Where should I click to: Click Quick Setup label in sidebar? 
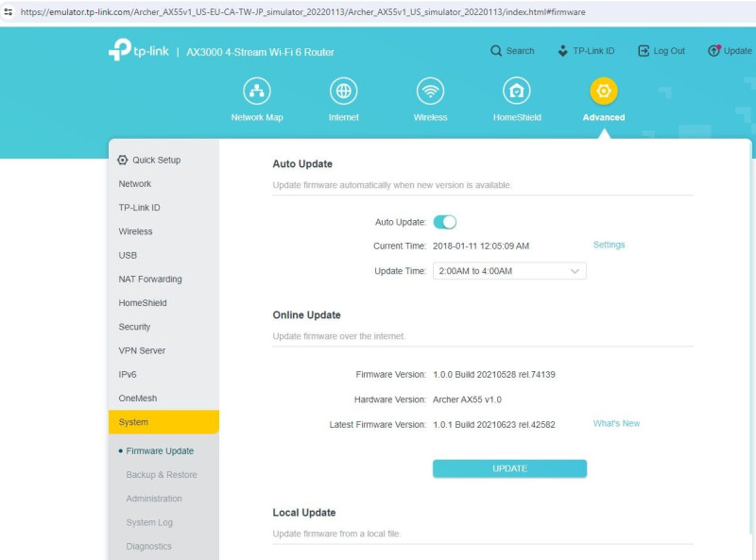click(x=156, y=160)
